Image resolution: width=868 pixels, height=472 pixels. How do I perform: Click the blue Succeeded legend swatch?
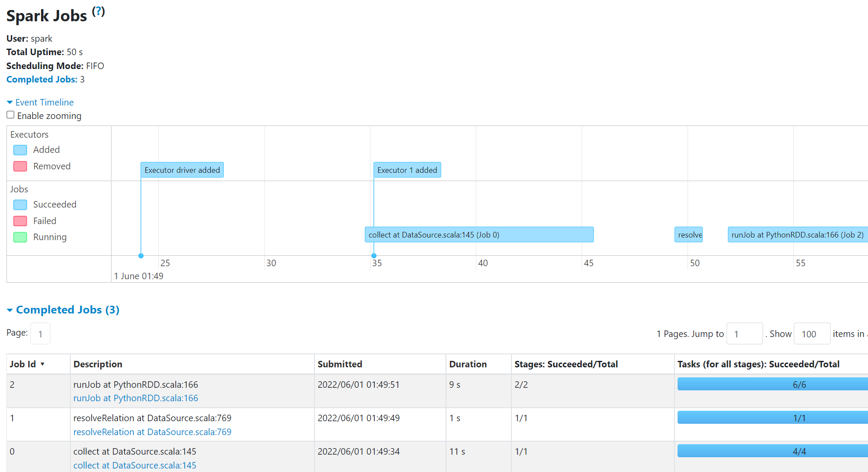20,205
